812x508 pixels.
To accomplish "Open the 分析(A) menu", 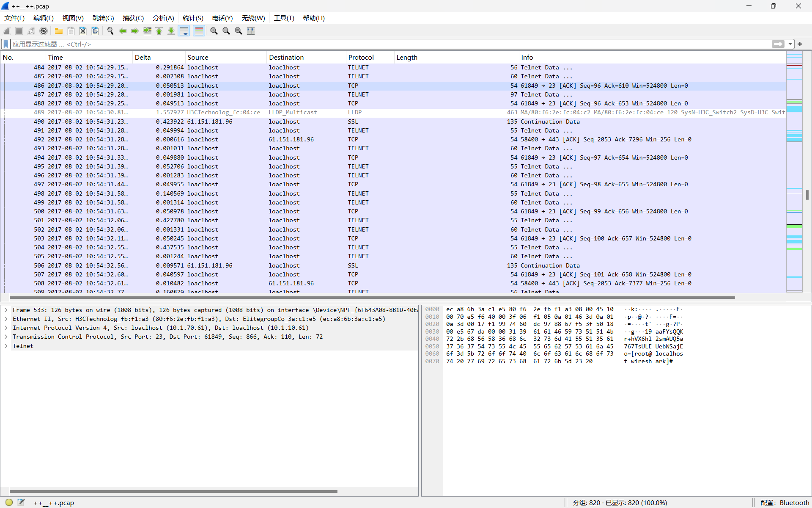I will pos(163,18).
